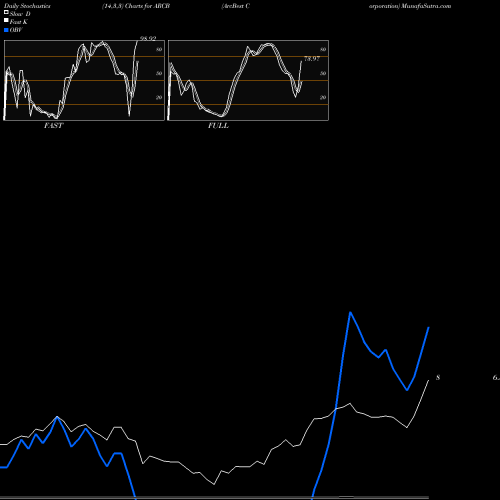500x500 pixels.
Task: Click the 80 axis label in FULL chart
Action: 323,49
